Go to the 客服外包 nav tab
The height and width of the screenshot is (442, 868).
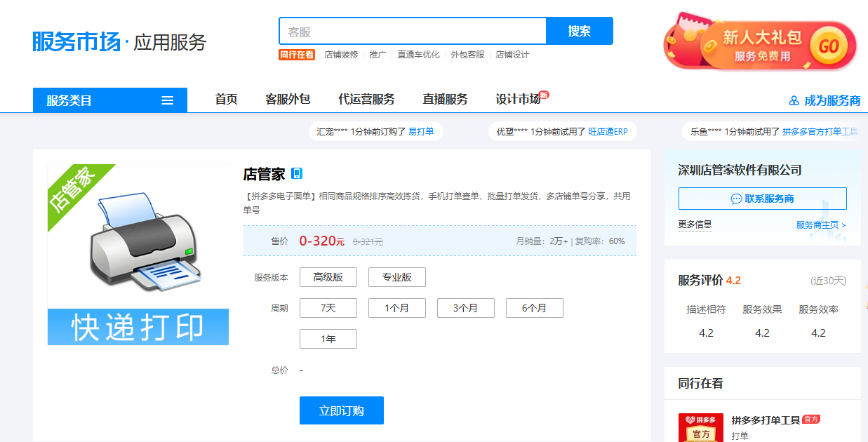[x=288, y=100]
